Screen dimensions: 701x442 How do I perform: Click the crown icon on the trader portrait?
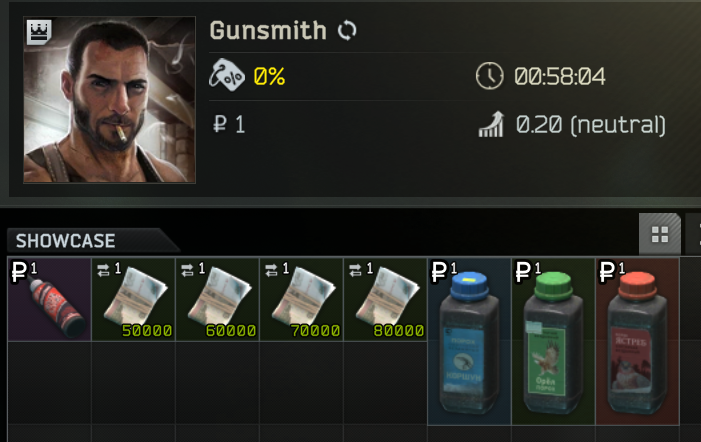(39, 32)
